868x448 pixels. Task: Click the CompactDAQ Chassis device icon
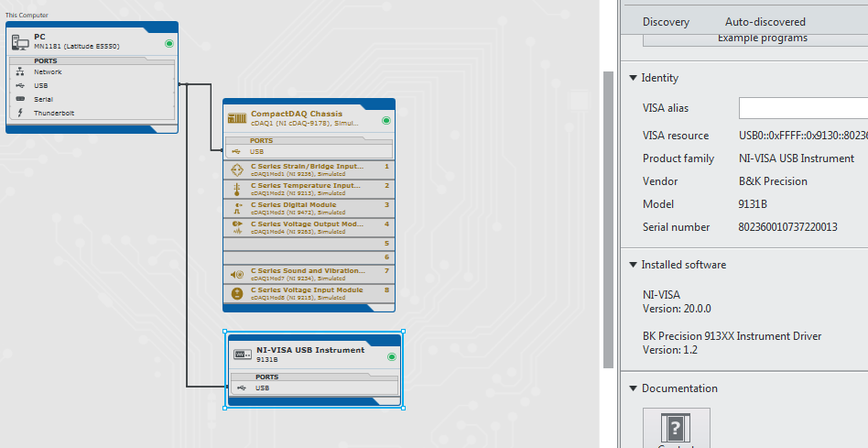(237, 118)
